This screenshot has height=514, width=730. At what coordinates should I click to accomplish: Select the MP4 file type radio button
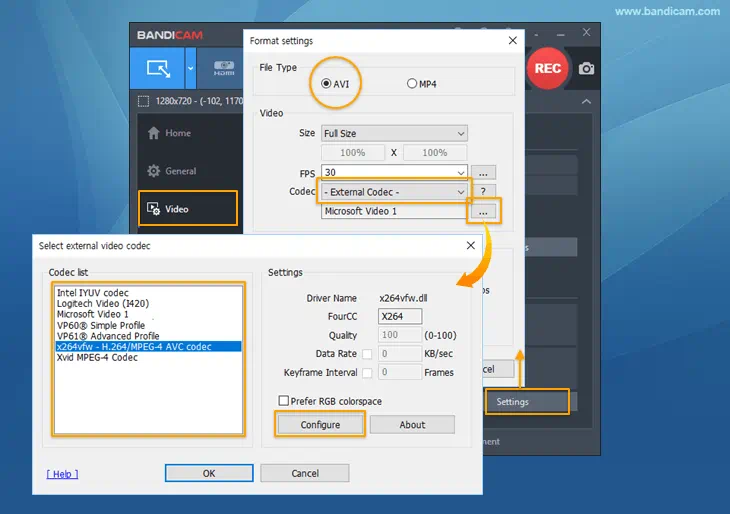pyautogui.click(x=412, y=84)
